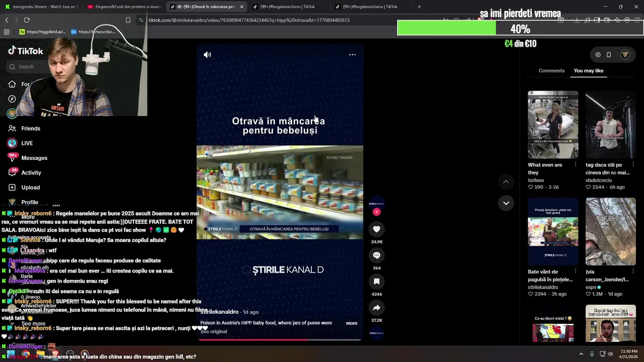Open more options for 'tag daca stii pe' video
This screenshot has height=362, width=644.
pos(633,165)
